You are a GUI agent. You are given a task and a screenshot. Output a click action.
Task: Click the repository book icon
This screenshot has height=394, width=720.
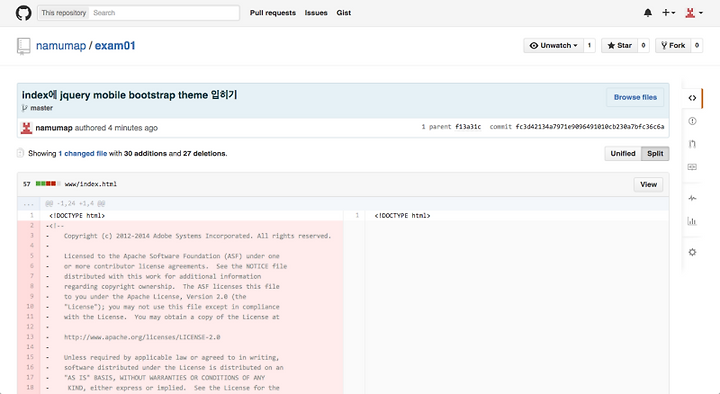point(23,46)
